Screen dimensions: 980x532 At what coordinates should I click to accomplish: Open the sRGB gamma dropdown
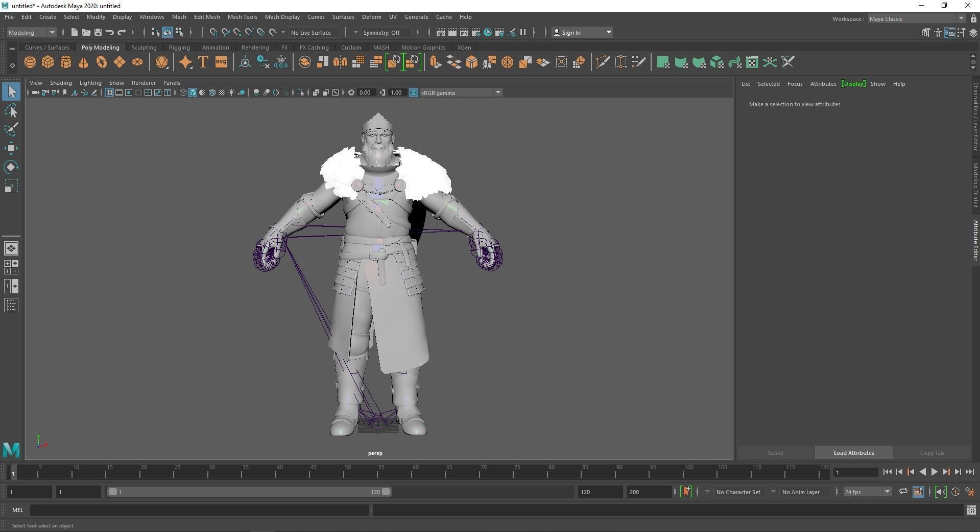tap(461, 92)
